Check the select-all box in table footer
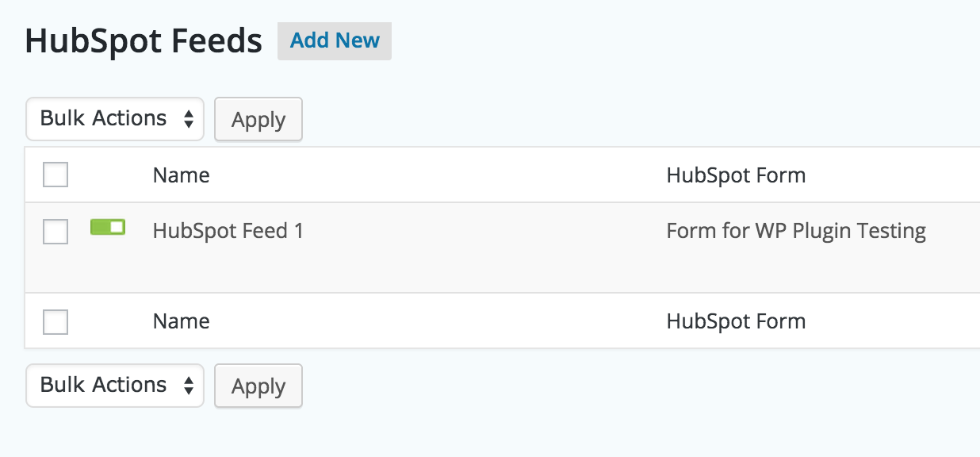 click(x=56, y=321)
